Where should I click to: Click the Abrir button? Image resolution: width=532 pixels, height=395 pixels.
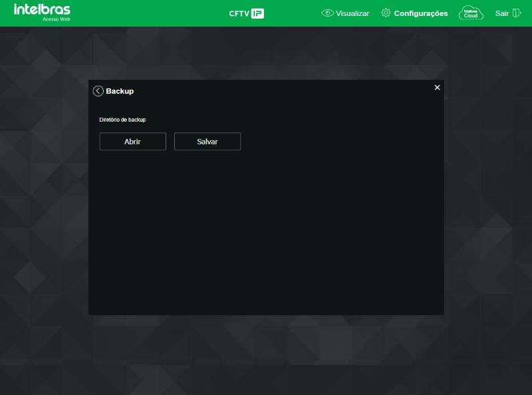pos(132,142)
